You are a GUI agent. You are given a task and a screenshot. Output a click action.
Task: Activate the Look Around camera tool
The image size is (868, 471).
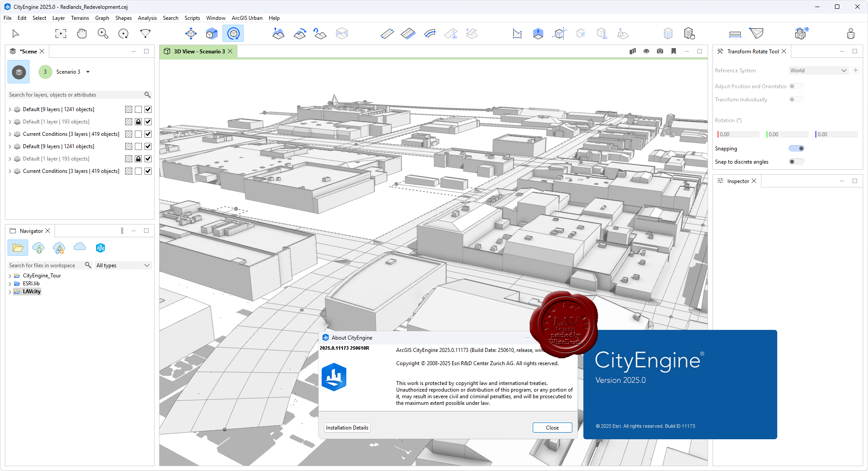145,34
